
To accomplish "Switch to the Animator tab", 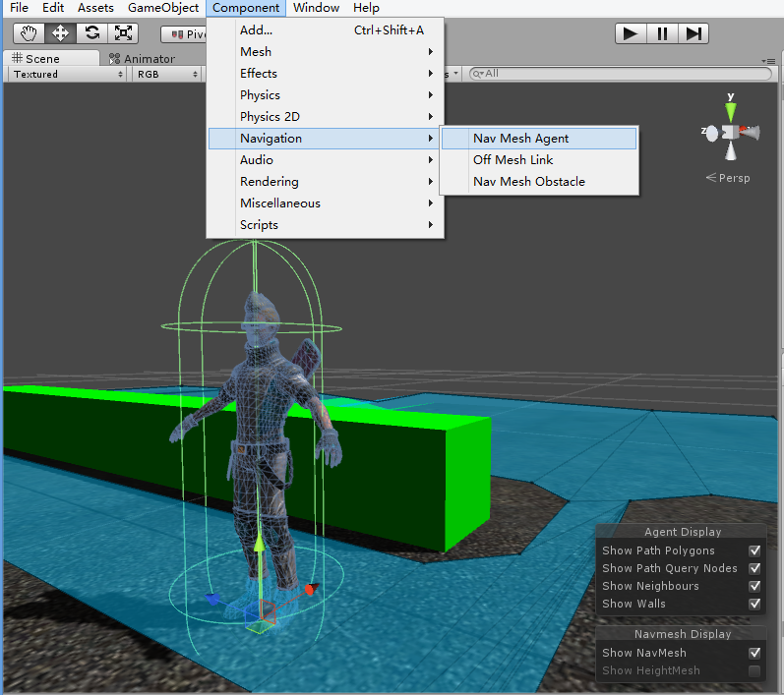I will click(143, 58).
